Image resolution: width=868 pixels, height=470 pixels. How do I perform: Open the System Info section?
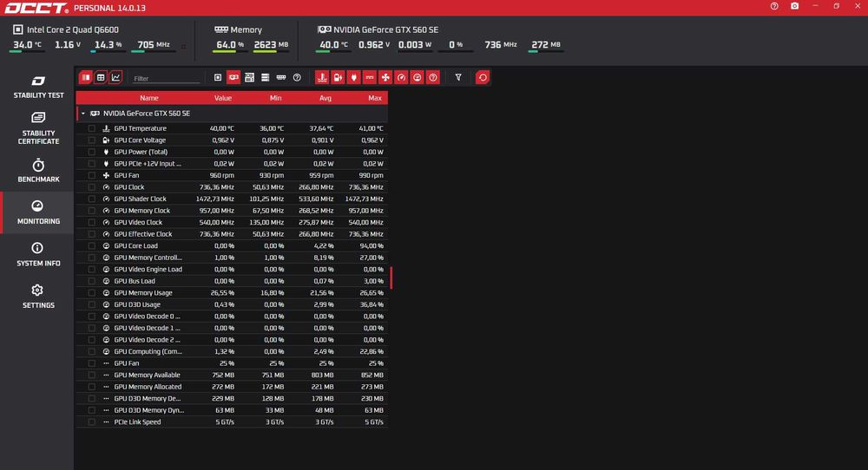click(x=37, y=254)
